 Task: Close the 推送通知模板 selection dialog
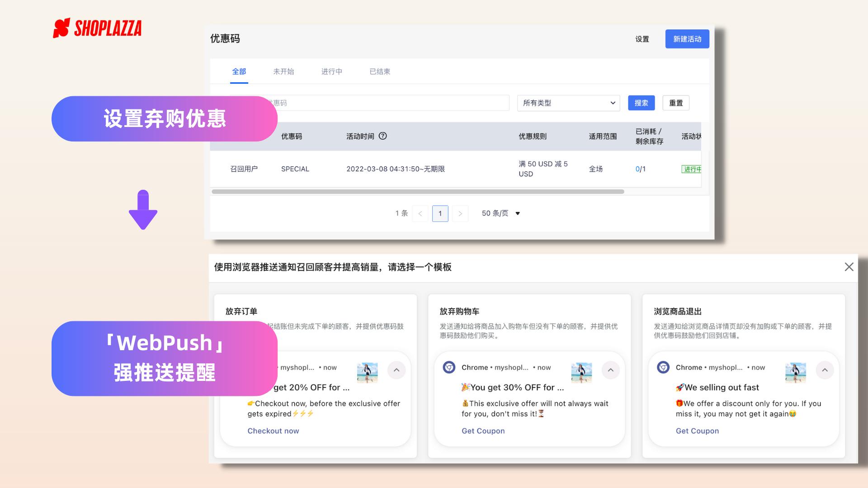tap(849, 267)
